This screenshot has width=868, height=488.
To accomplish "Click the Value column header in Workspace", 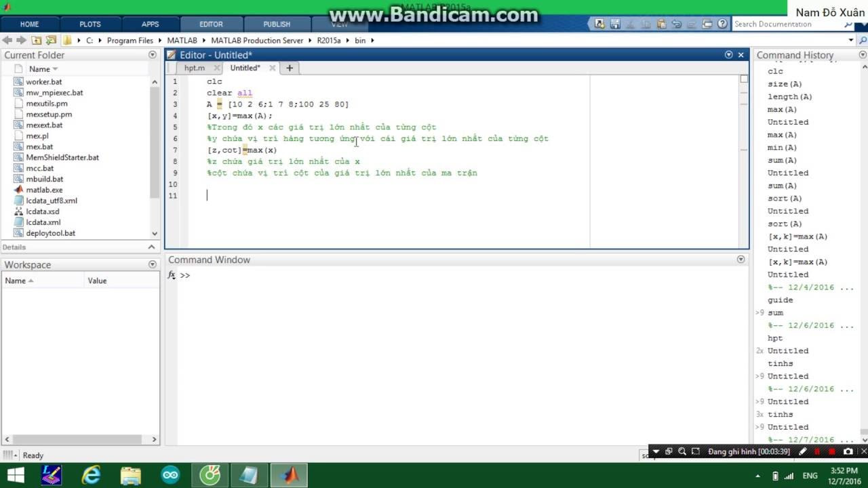I will click(x=122, y=281).
